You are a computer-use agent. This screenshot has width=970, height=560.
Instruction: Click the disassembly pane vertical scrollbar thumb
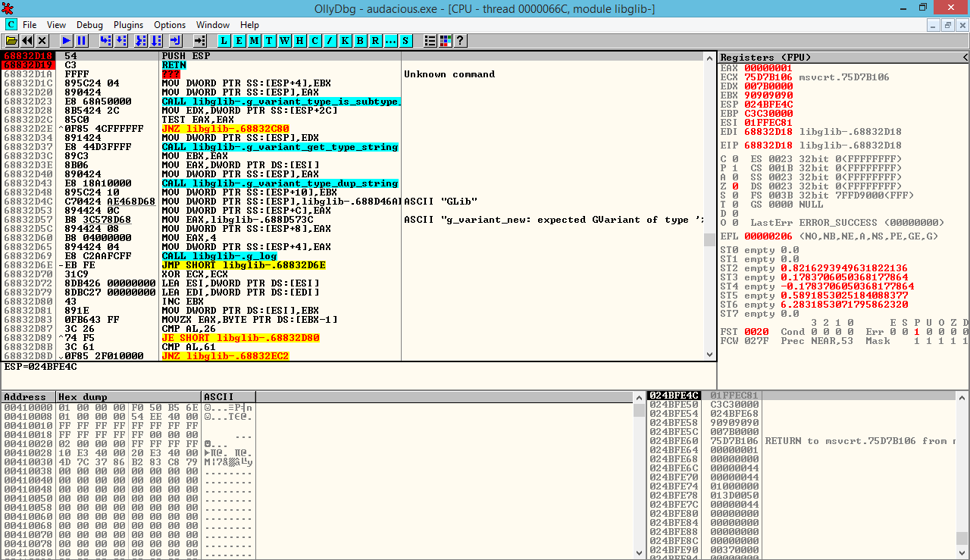pos(709,239)
